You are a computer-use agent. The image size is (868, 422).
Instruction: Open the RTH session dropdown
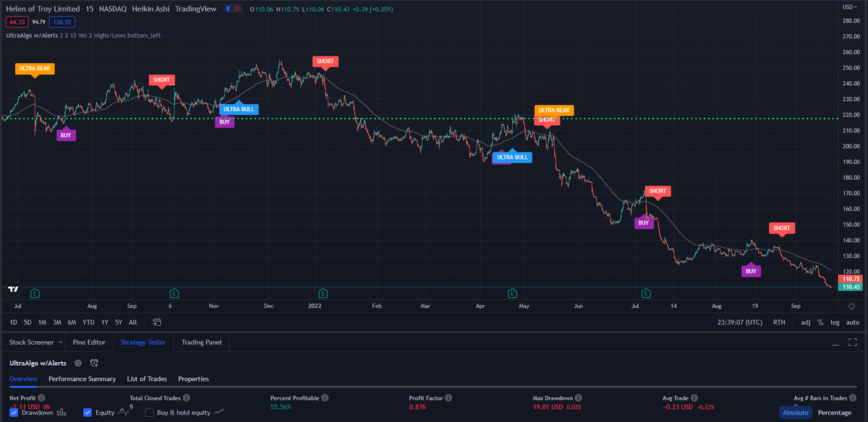tap(779, 322)
